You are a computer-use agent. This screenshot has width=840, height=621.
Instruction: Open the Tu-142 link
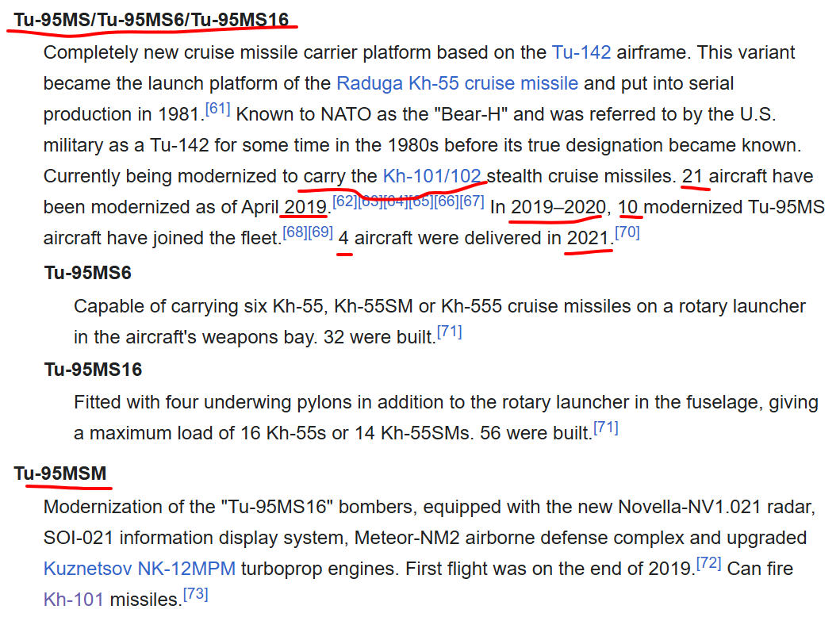tap(581, 52)
